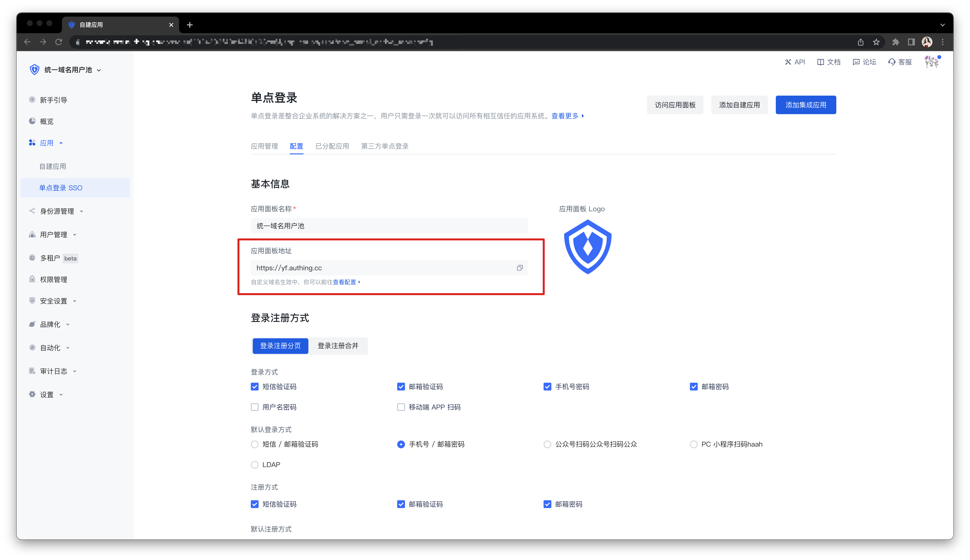Click the 客服 support headset icon
Viewport: 970px width, 560px height.
point(891,62)
